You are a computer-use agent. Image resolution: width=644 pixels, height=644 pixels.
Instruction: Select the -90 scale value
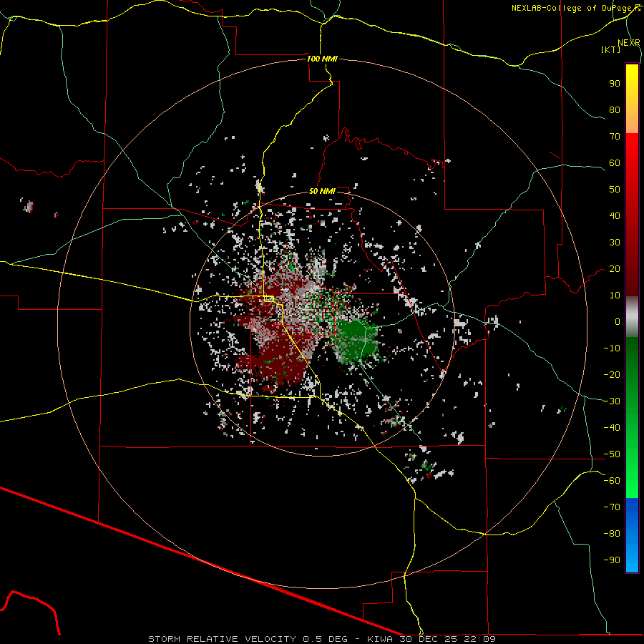click(612, 560)
